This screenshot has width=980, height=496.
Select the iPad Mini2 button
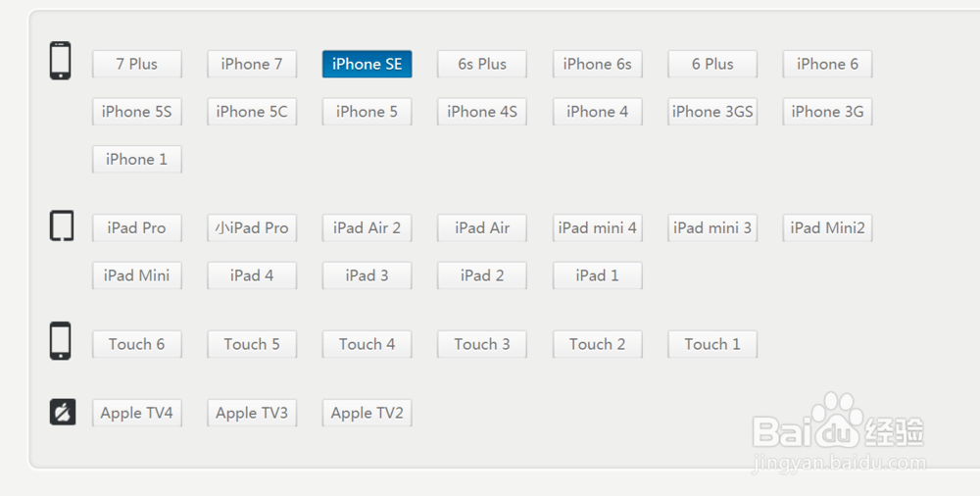[827, 227]
